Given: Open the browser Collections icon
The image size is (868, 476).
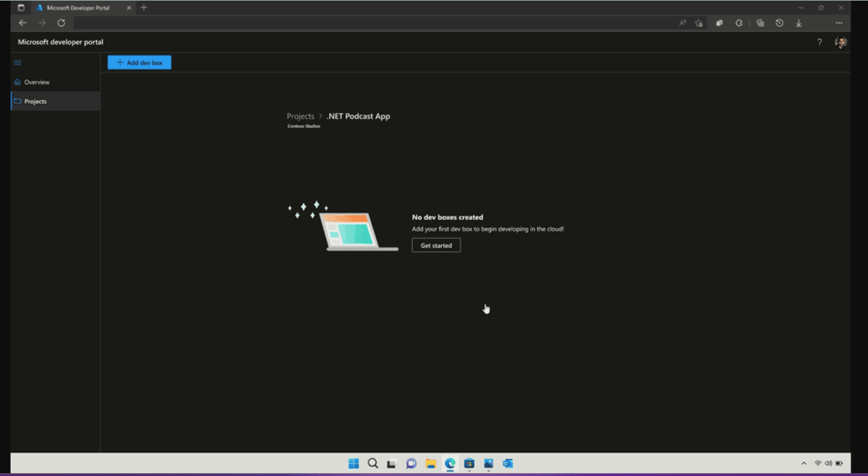Looking at the screenshot, I should click(x=720, y=23).
